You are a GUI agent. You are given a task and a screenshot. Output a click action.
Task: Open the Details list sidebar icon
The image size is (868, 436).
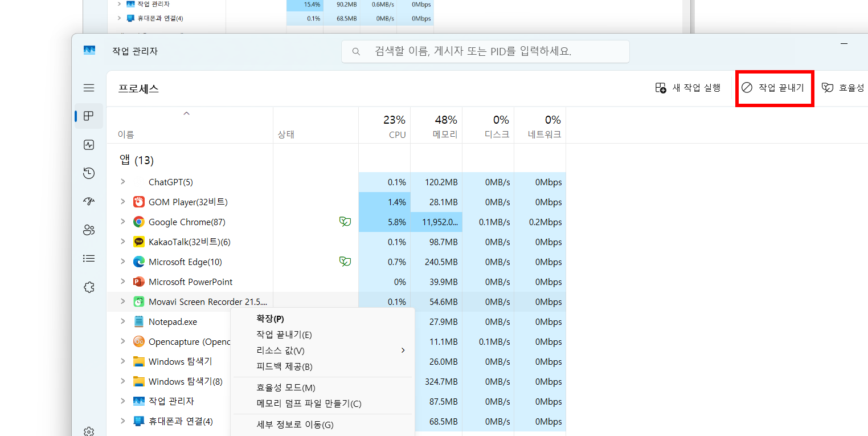point(88,258)
